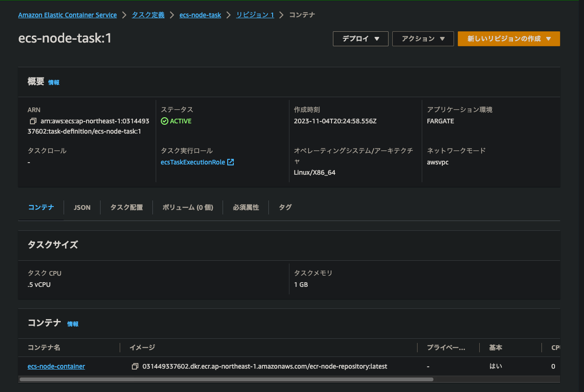
Task: Click the 基本 column header
Action: [x=496, y=348]
